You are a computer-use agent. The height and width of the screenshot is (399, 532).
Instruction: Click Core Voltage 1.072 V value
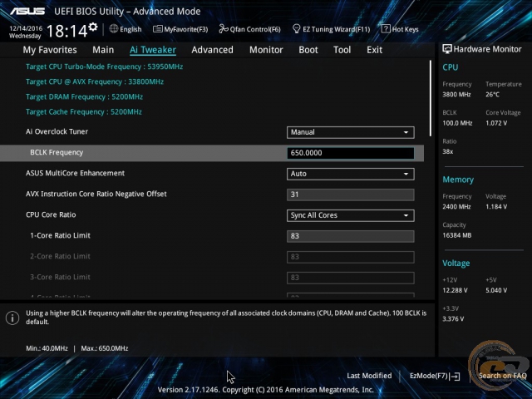pyautogui.click(x=496, y=123)
